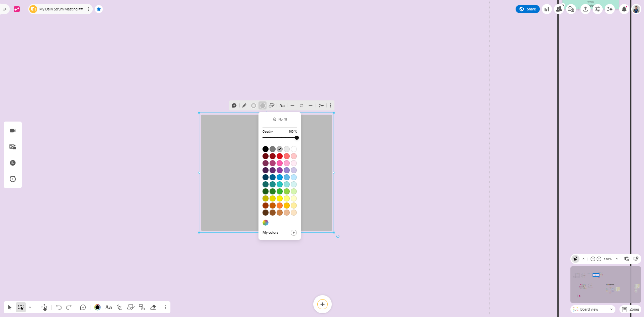This screenshot has width=644, height=317.
Task: Expand zoom level options next to 140%
Action: [x=617, y=259]
